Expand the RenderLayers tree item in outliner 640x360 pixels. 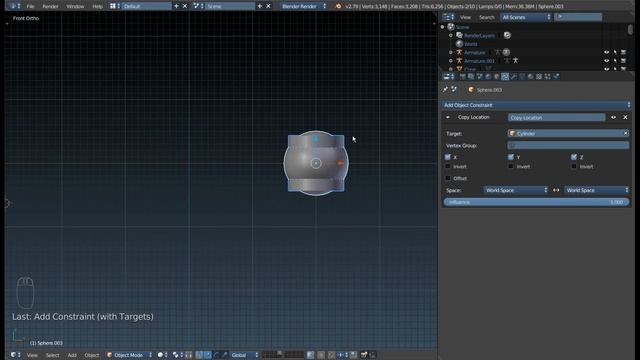tap(451, 36)
